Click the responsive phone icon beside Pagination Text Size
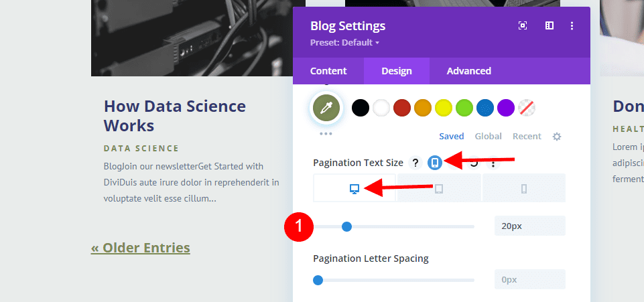 point(435,163)
